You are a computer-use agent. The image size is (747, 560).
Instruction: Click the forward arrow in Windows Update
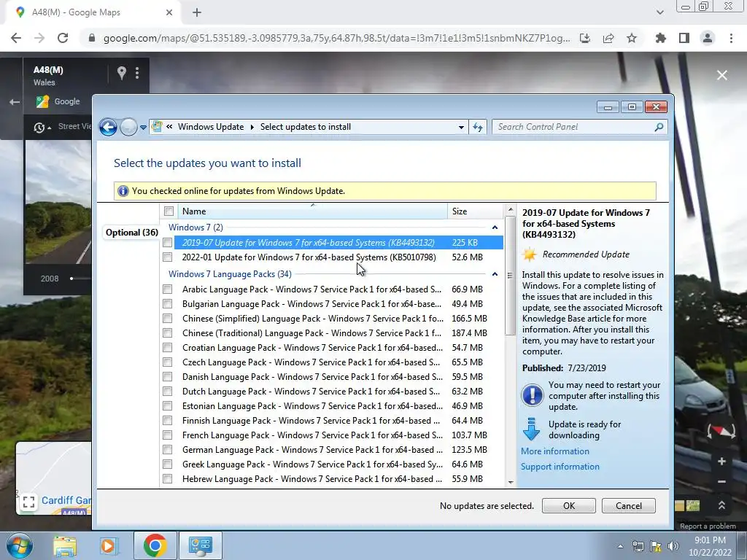[128, 127]
